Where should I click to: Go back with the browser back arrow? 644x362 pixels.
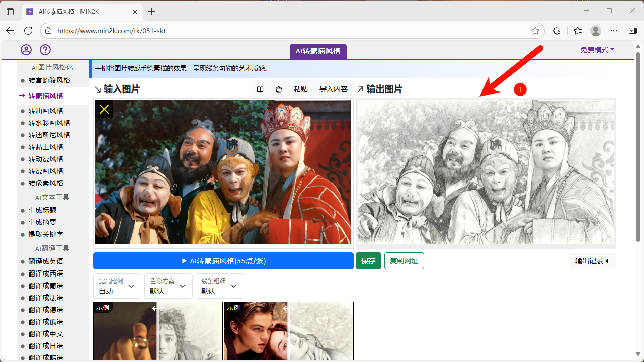(10, 31)
